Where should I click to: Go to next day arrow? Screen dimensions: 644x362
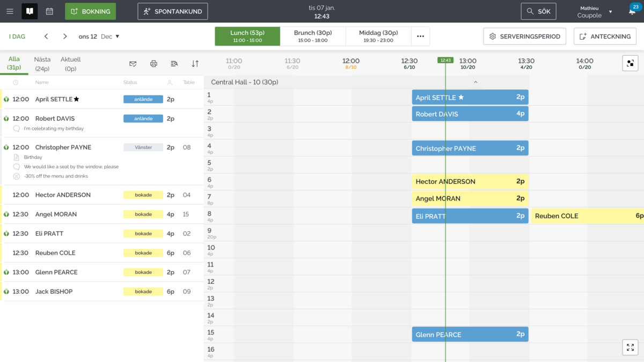pos(65,36)
